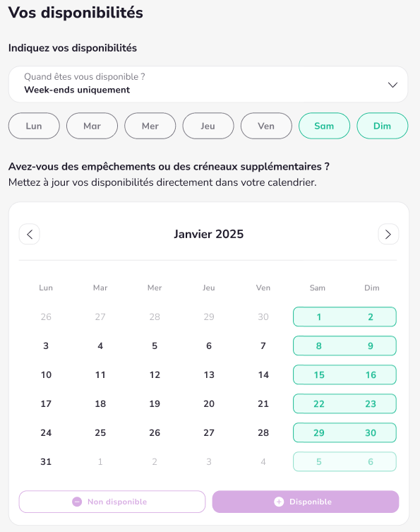Toggle the Dim weekday chip
This screenshot has height=532, width=420.
[x=383, y=126]
